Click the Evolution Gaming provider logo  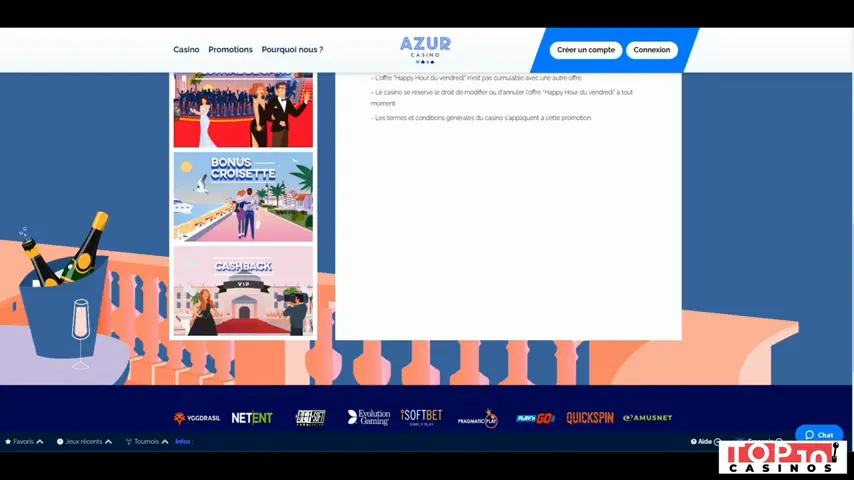pyautogui.click(x=369, y=417)
